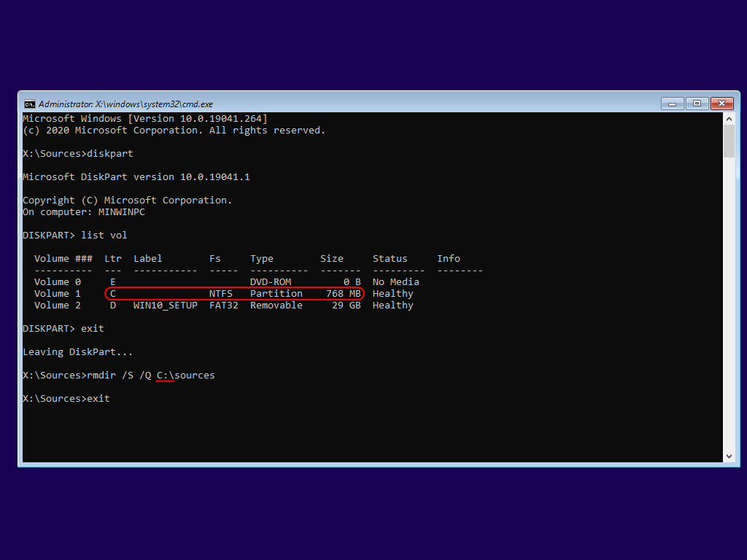
Task: Click the 'diskpart' command text
Action: pos(110,154)
